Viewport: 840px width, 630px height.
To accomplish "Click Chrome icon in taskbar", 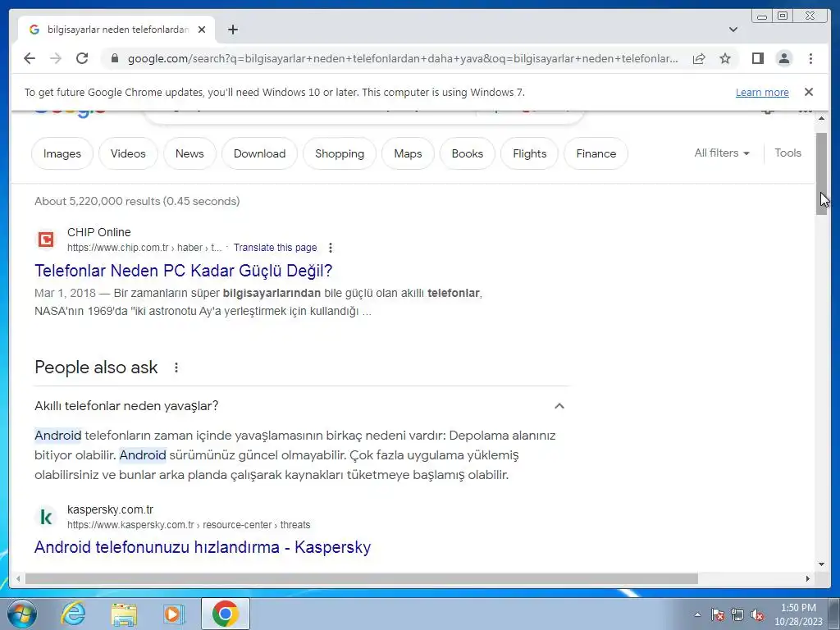I will [225, 614].
